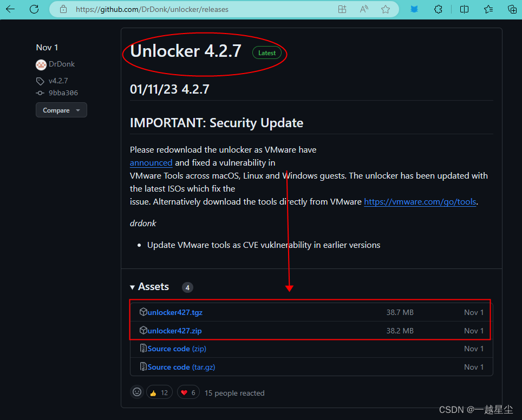Click the '38.2 MB' size value

(400, 331)
